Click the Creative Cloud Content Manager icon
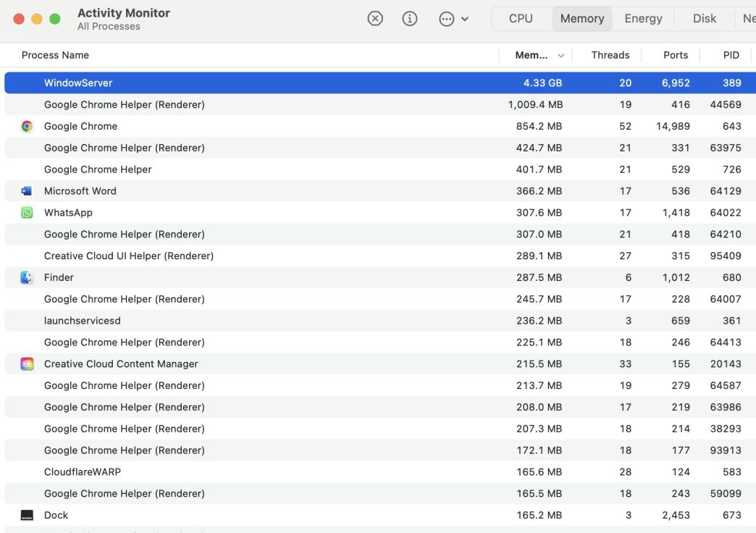This screenshot has height=533, width=756. [x=27, y=364]
